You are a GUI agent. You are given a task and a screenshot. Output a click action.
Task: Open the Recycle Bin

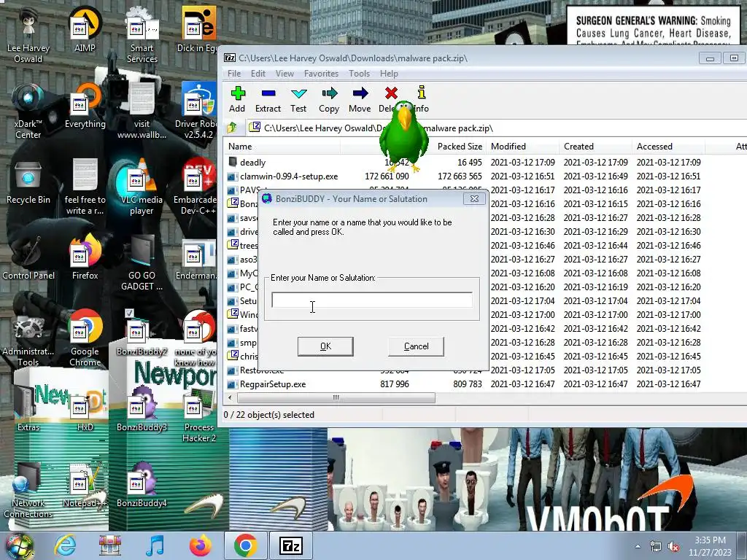click(x=28, y=182)
